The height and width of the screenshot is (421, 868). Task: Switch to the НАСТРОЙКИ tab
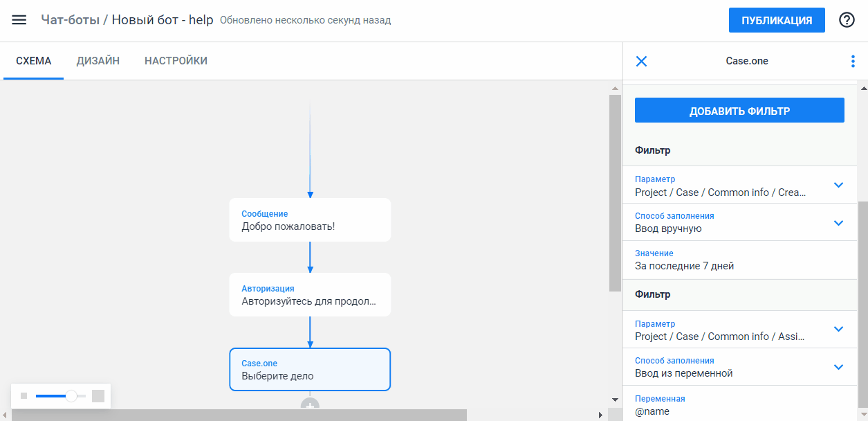pos(176,61)
